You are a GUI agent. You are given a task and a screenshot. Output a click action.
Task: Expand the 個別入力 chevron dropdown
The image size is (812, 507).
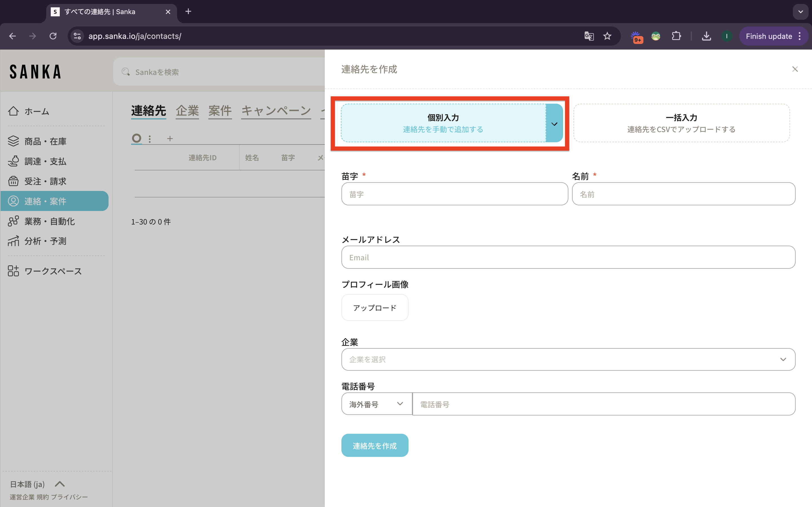point(554,124)
